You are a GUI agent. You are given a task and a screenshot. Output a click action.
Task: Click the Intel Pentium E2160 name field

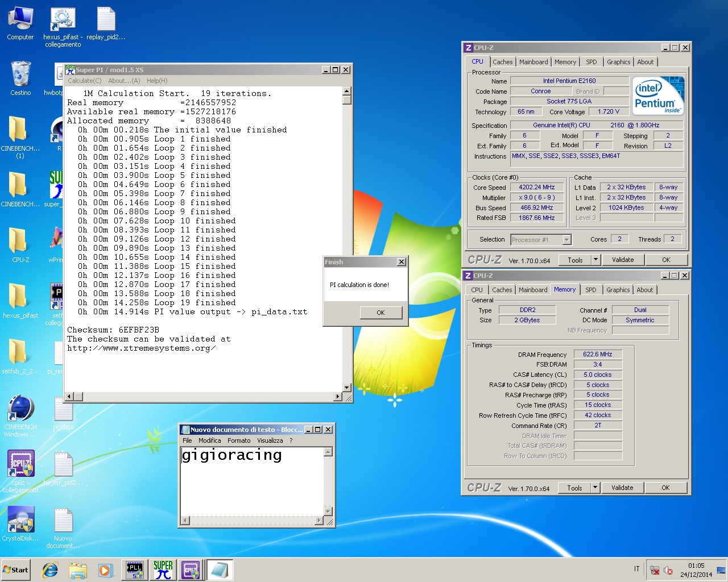click(569, 81)
